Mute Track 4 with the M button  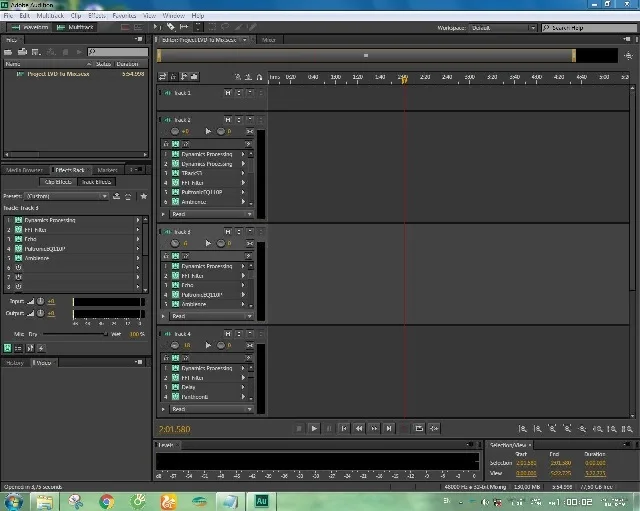click(228, 334)
